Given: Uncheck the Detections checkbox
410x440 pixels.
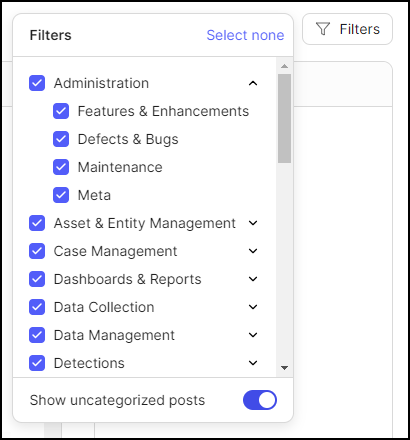Looking at the screenshot, I should [x=37, y=363].
